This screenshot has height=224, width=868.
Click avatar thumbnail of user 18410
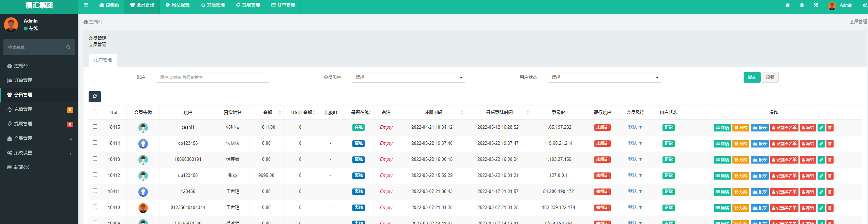tap(143, 208)
